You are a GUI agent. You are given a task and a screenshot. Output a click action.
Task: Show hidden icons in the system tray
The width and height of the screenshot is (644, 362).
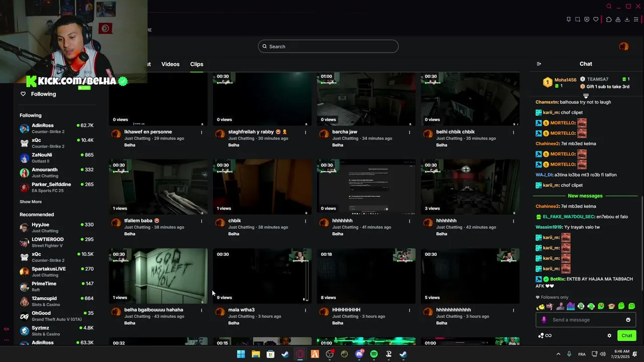tap(558, 354)
